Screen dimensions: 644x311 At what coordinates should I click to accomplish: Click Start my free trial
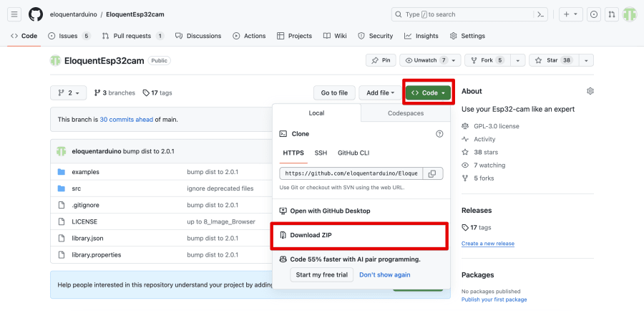tap(321, 274)
